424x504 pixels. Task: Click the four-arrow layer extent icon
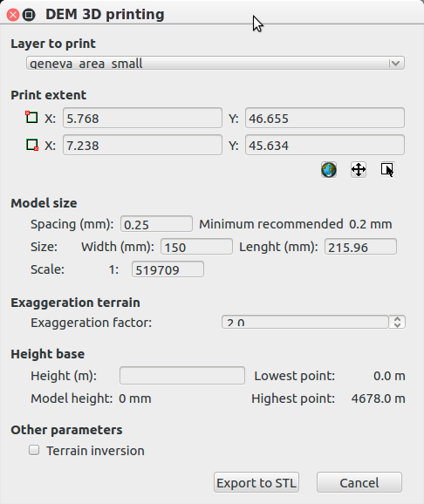tap(359, 170)
